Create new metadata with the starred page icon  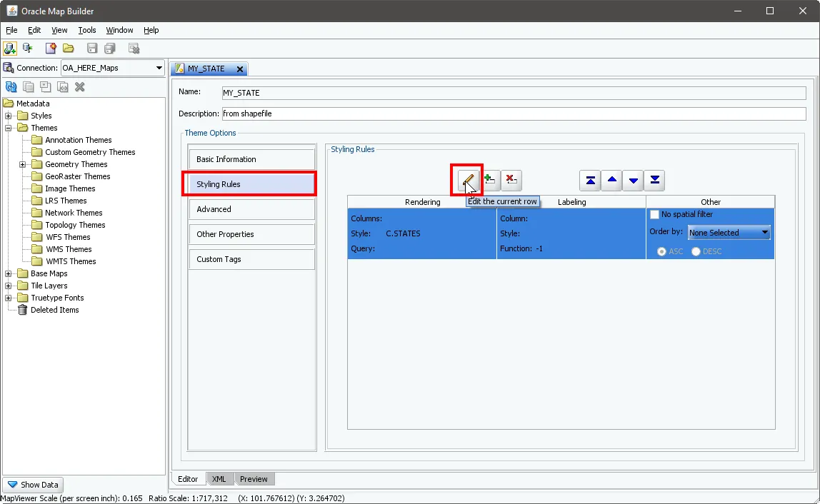(51, 48)
